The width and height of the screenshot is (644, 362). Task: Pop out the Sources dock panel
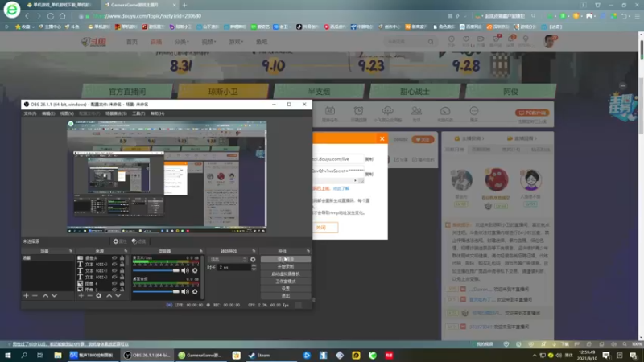pos(126,251)
